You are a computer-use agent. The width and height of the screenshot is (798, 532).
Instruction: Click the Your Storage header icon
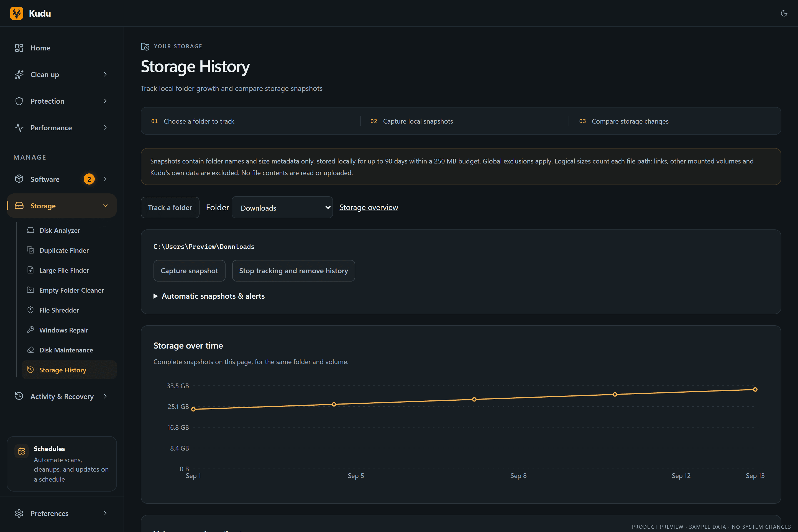pos(145,47)
